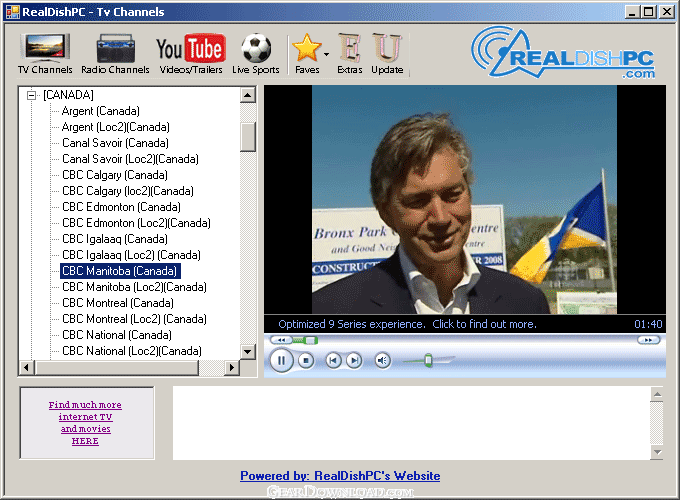Maximize the RealDishPC window
Viewport: 680px width, 500px height.
pyautogui.click(x=648, y=12)
